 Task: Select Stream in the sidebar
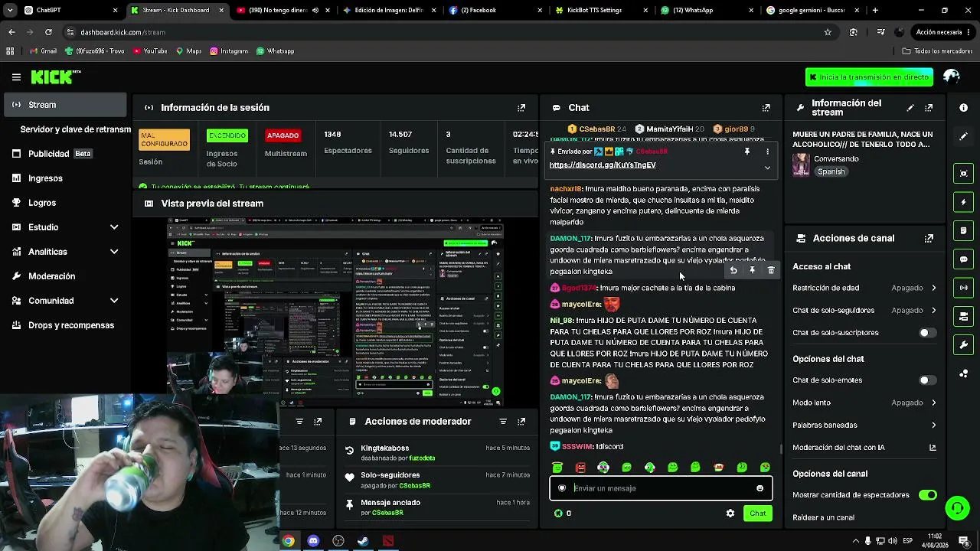pyautogui.click(x=65, y=105)
